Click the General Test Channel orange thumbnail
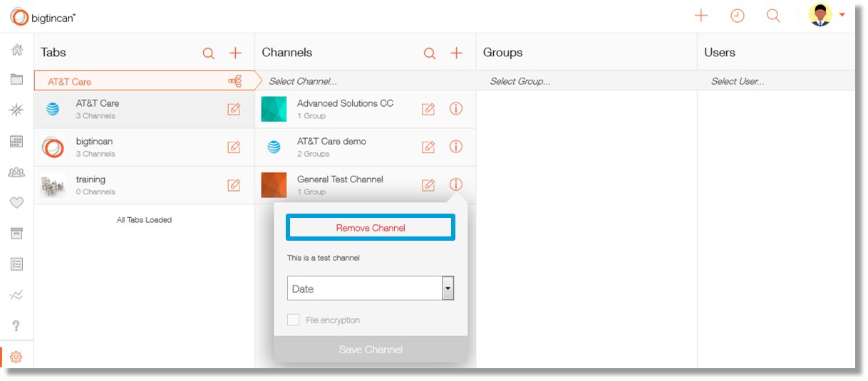Screen dimensions: 868x381 click(x=274, y=185)
